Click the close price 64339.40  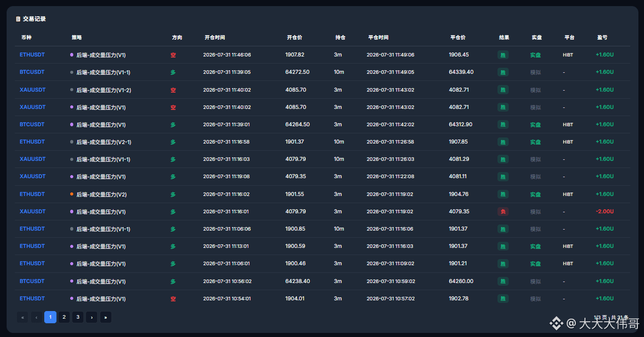tap(461, 72)
